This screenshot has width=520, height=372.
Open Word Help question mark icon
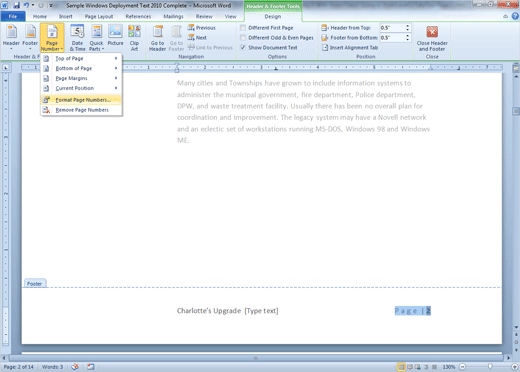pyautogui.click(x=515, y=16)
